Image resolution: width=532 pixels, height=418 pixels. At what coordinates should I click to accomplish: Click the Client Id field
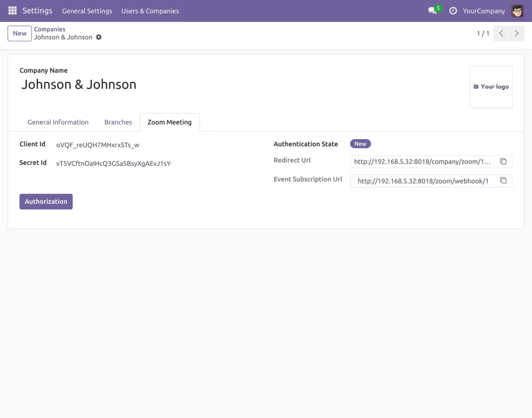(111, 145)
